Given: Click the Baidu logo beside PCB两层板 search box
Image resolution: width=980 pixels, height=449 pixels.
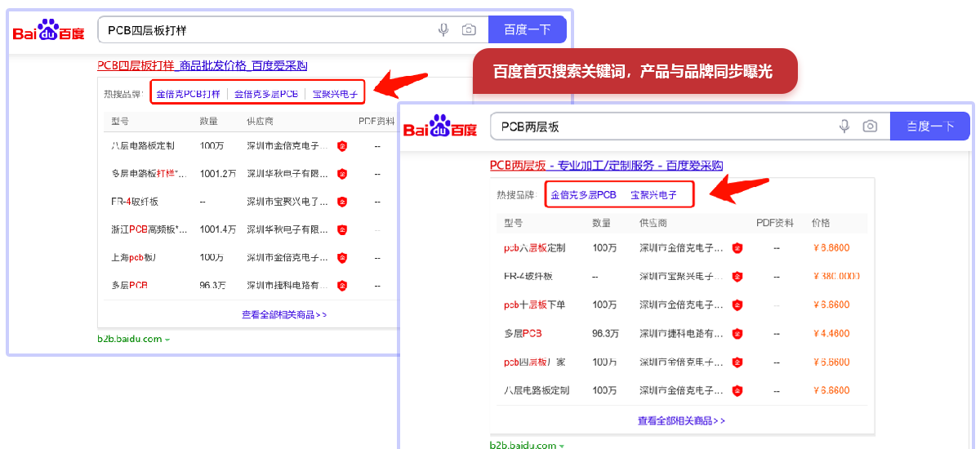Looking at the screenshot, I should [440, 127].
